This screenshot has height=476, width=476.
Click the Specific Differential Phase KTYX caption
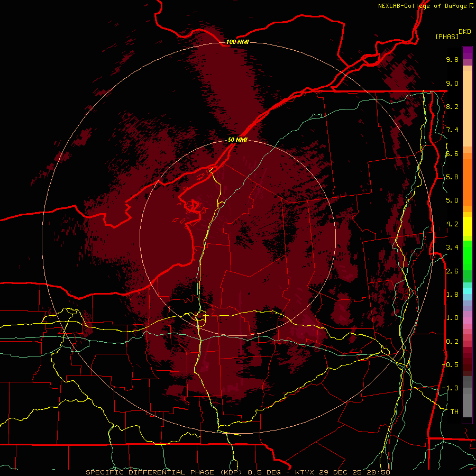[x=237, y=472]
